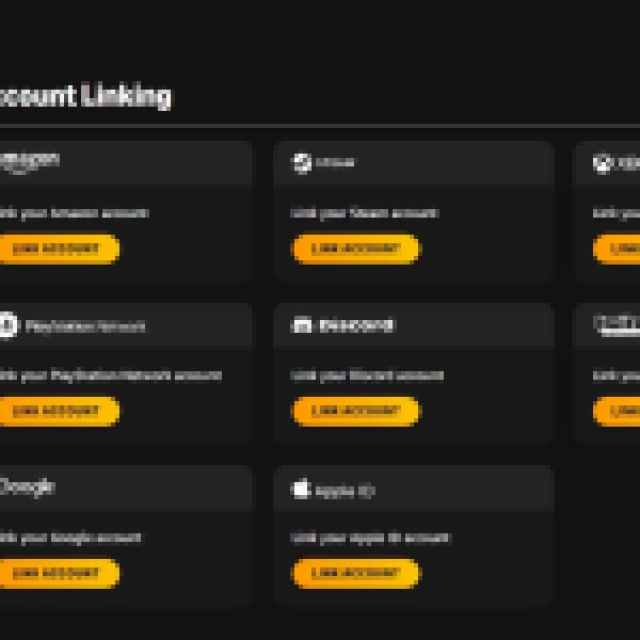Click the Twitch logo
This screenshot has height=640, width=640.
click(x=616, y=323)
